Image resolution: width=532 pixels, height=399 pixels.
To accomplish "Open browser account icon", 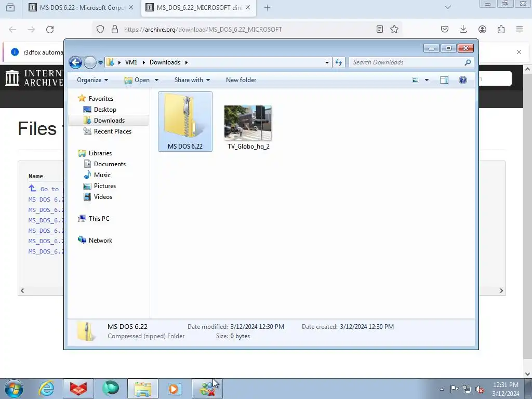I will point(482,30).
